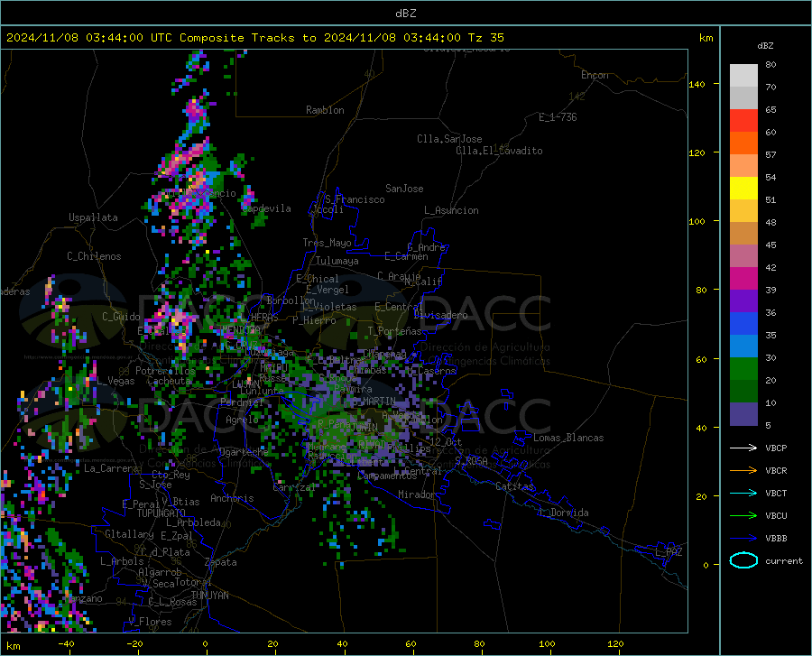Select the bright yellow legend swatch below 54
Viewport: 812px width, 656px height.
coord(743,189)
